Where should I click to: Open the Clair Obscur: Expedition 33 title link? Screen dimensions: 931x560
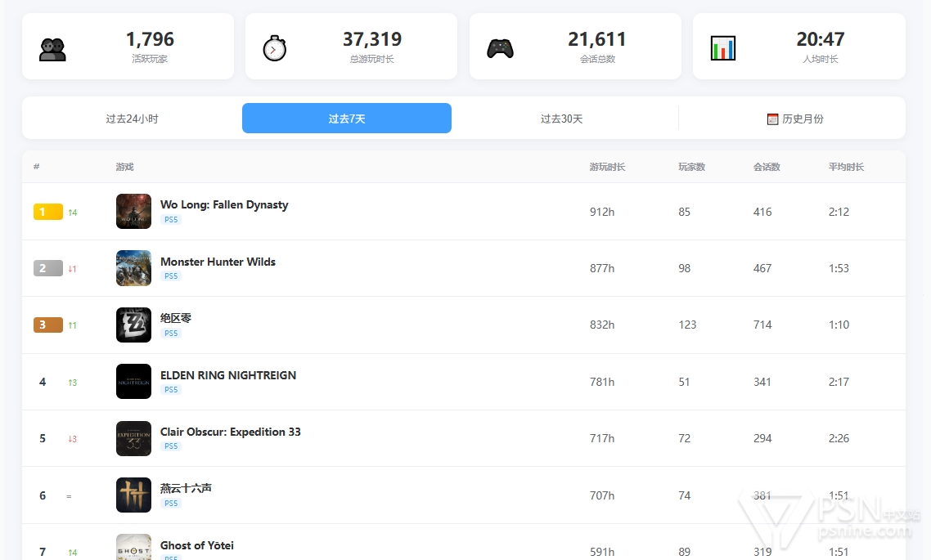point(230,432)
